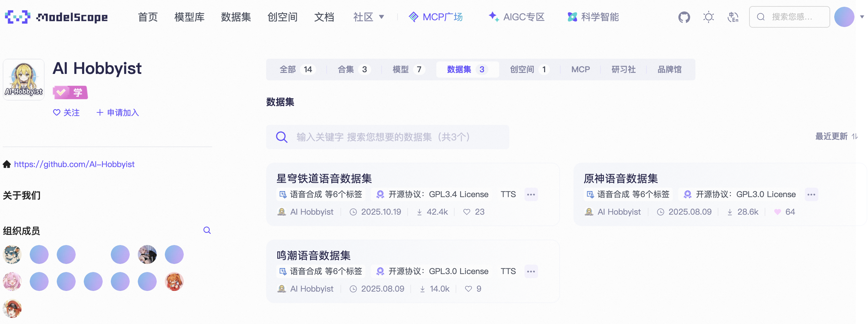Switch language with the translate icon

(733, 17)
